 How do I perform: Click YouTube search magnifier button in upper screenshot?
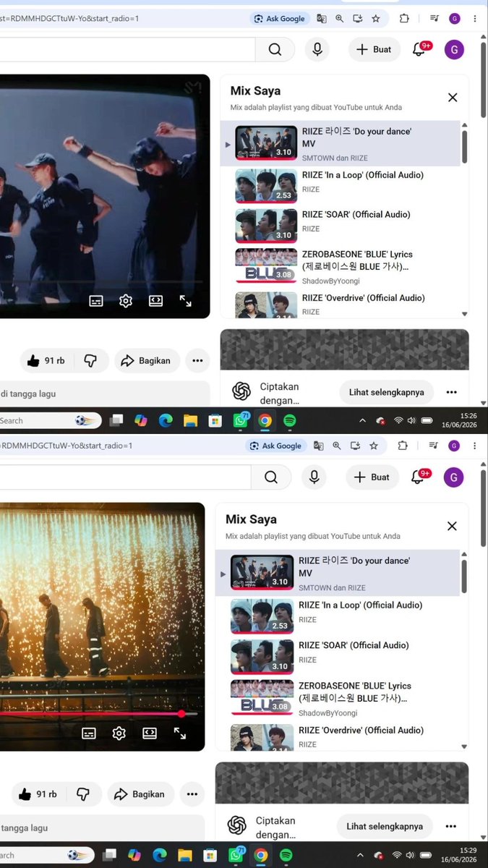pos(275,49)
